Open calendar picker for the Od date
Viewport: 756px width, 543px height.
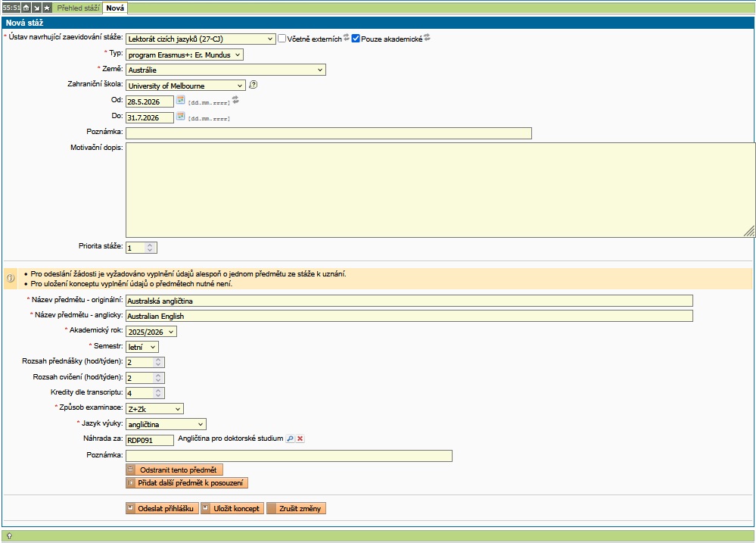pyautogui.click(x=181, y=100)
